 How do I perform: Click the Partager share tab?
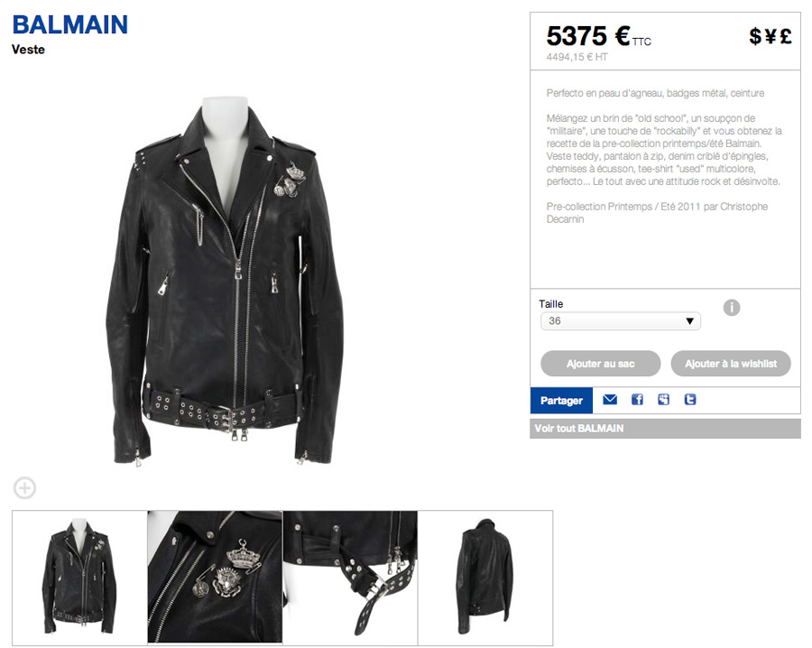coord(561,401)
